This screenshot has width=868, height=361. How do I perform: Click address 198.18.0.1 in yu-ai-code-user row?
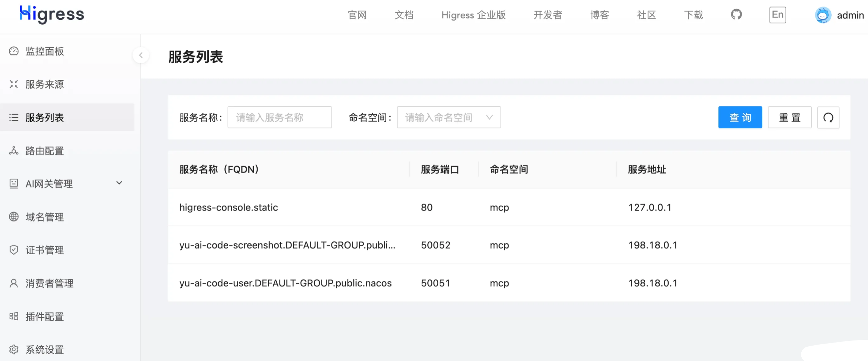pyautogui.click(x=653, y=283)
